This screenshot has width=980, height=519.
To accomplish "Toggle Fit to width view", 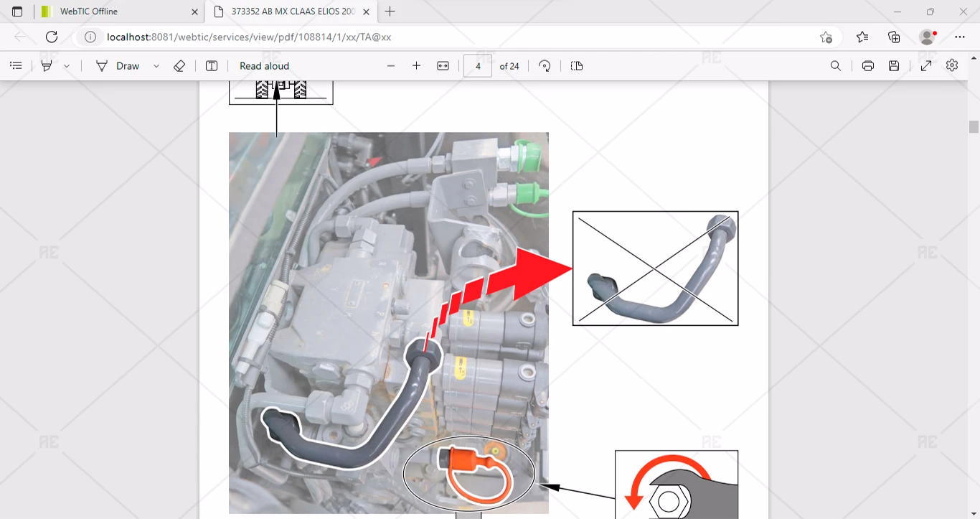I will (x=443, y=66).
